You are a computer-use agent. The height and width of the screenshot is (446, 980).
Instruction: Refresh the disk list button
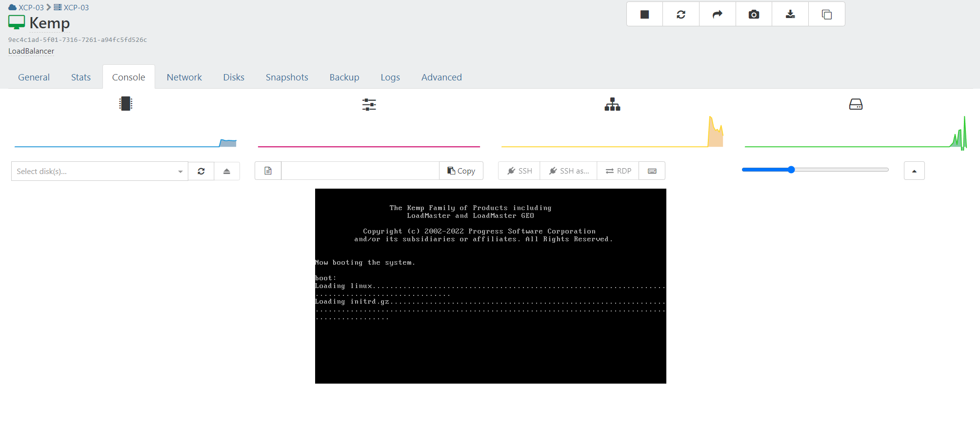coord(201,171)
